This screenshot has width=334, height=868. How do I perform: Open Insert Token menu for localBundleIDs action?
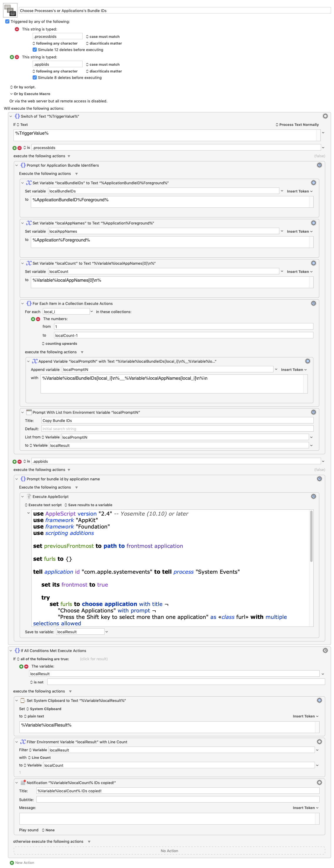pyautogui.click(x=299, y=191)
